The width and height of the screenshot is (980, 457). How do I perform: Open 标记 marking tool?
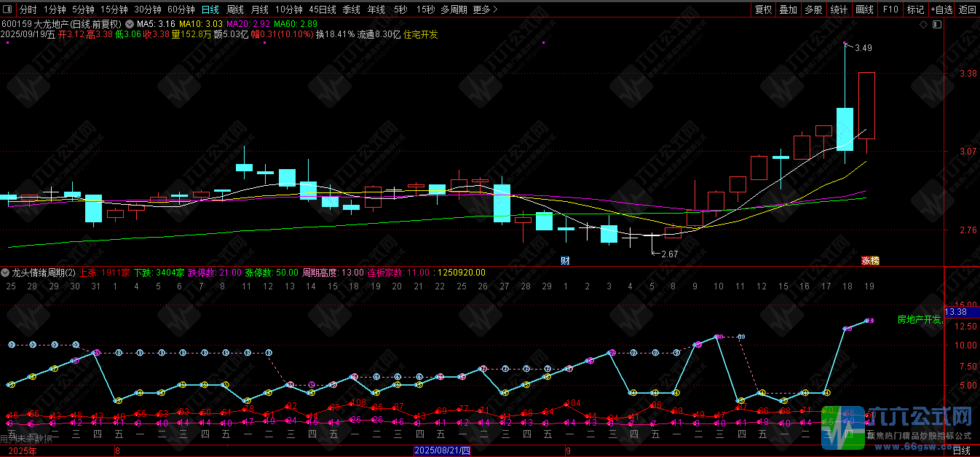pyautogui.click(x=915, y=9)
